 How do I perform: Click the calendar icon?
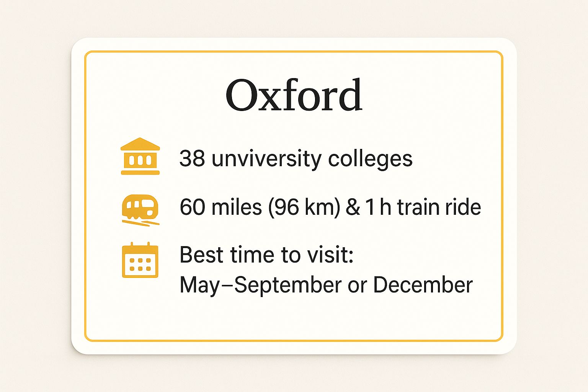(140, 260)
